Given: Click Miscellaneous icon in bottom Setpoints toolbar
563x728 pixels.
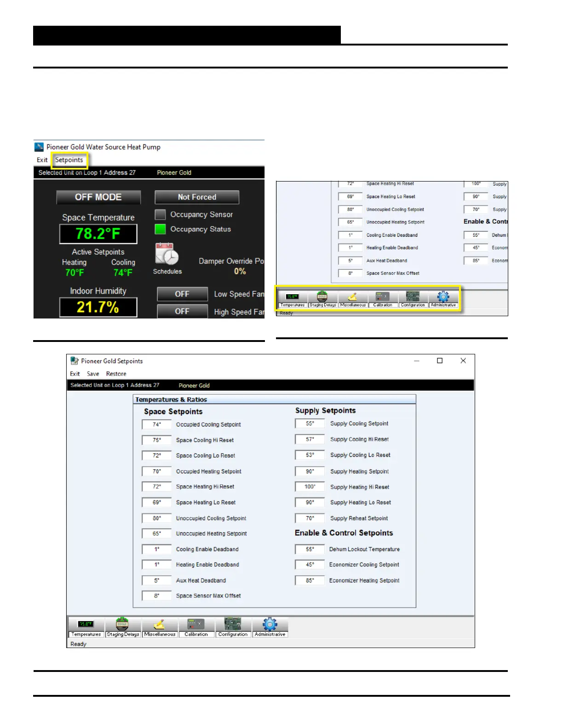Looking at the screenshot, I should (160, 627).
